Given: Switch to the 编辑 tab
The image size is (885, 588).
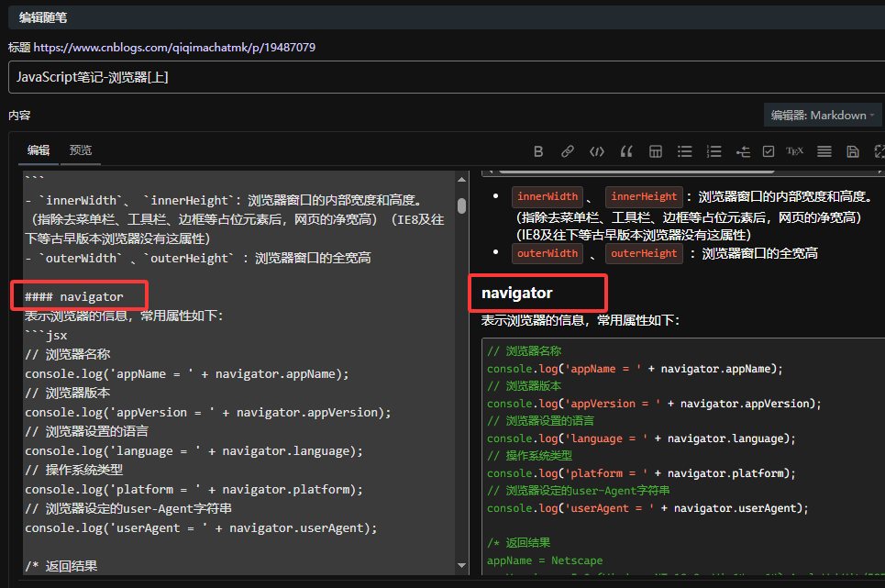Looking at the screenshot, I should (39, 150).
